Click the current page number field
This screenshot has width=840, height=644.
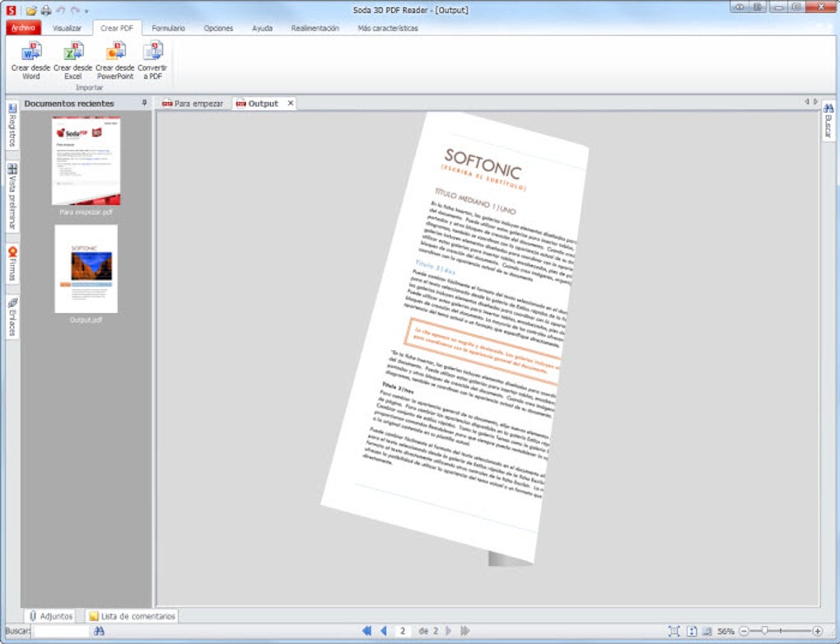coord(403,631)
